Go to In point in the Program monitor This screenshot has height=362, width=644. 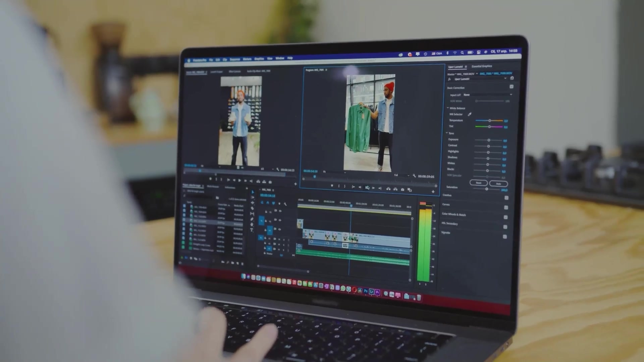(x=353, y=187)
